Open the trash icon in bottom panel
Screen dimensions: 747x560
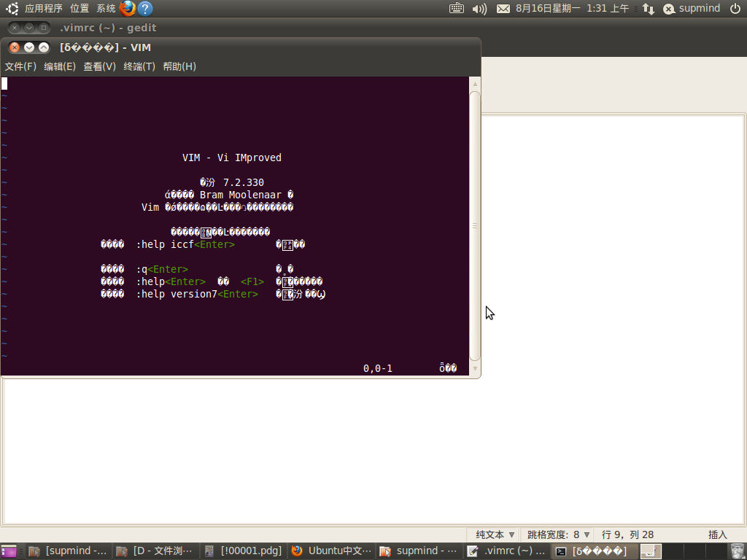737,551
